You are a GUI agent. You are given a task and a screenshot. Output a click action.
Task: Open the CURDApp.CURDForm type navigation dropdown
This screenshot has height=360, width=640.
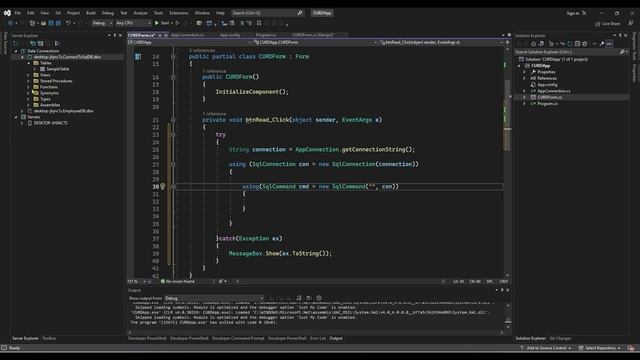pos(315,42)
